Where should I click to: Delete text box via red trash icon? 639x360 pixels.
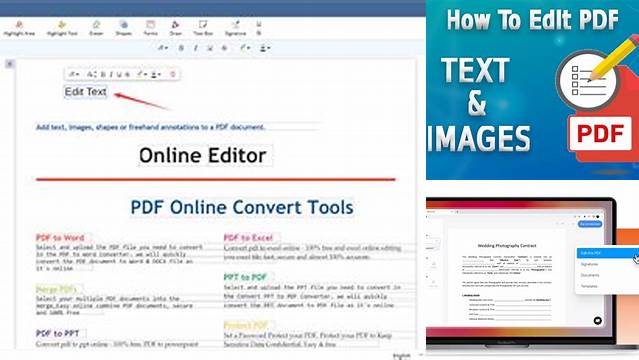173,74
